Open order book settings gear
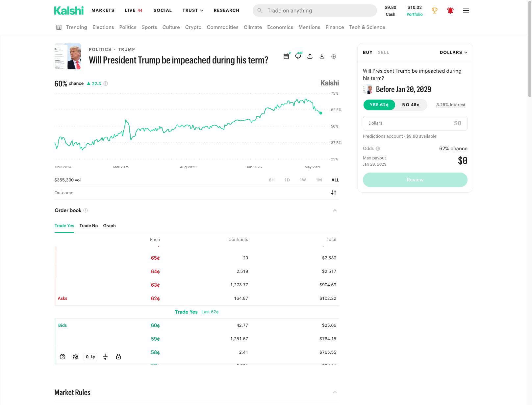 (x=76, y=357)
